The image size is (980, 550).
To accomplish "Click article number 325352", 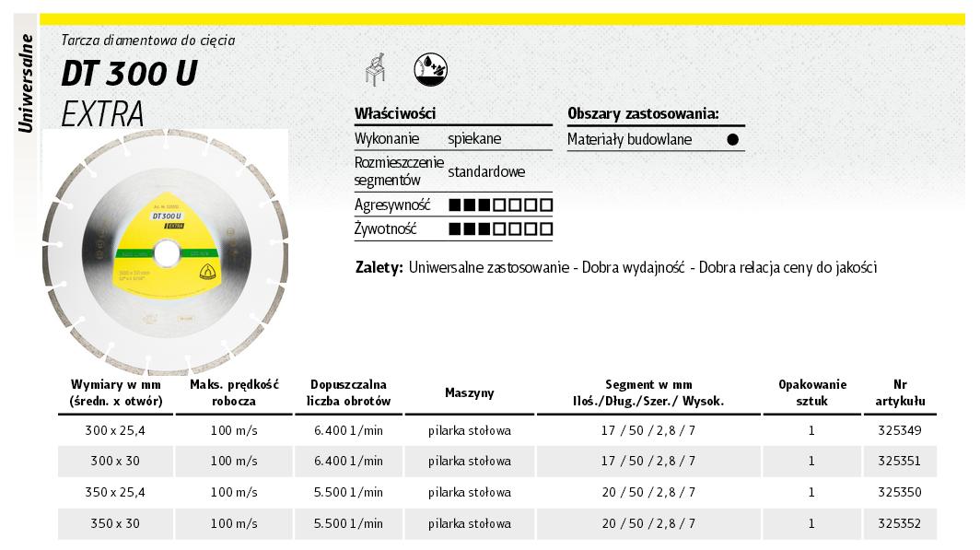I will 899,524.
